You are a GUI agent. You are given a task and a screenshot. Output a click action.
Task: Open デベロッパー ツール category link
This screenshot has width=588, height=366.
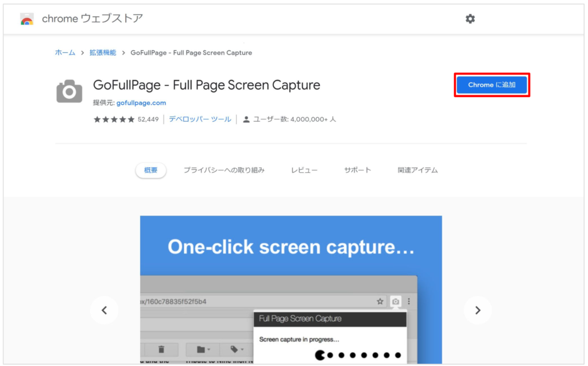pyautogui.click(x=200, y=120)
